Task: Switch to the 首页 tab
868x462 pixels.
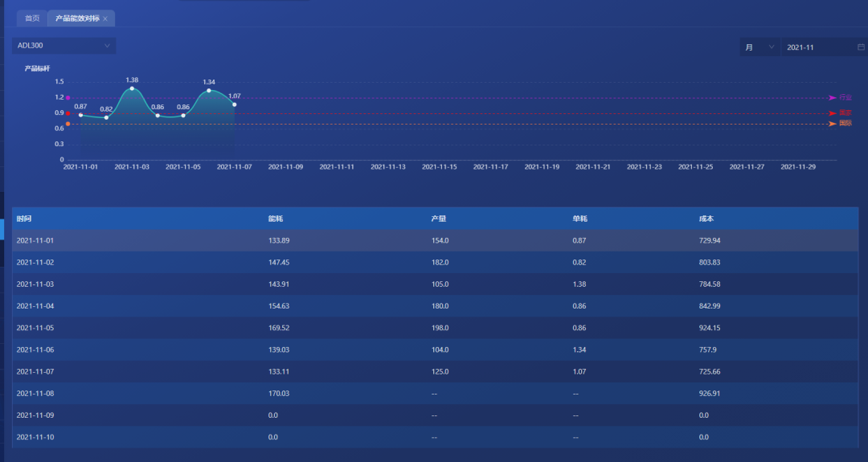Action: coord(32,18)
